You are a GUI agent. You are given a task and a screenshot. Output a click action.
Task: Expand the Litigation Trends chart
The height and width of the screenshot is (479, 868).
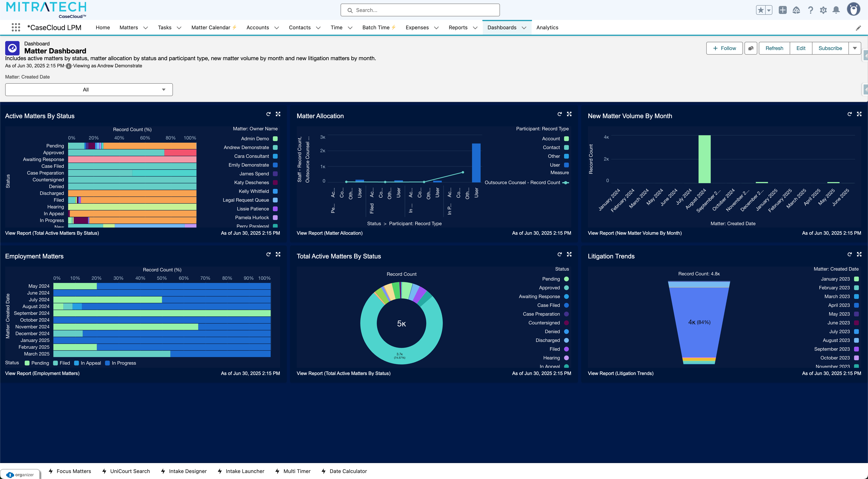click(x=859, y=254)
